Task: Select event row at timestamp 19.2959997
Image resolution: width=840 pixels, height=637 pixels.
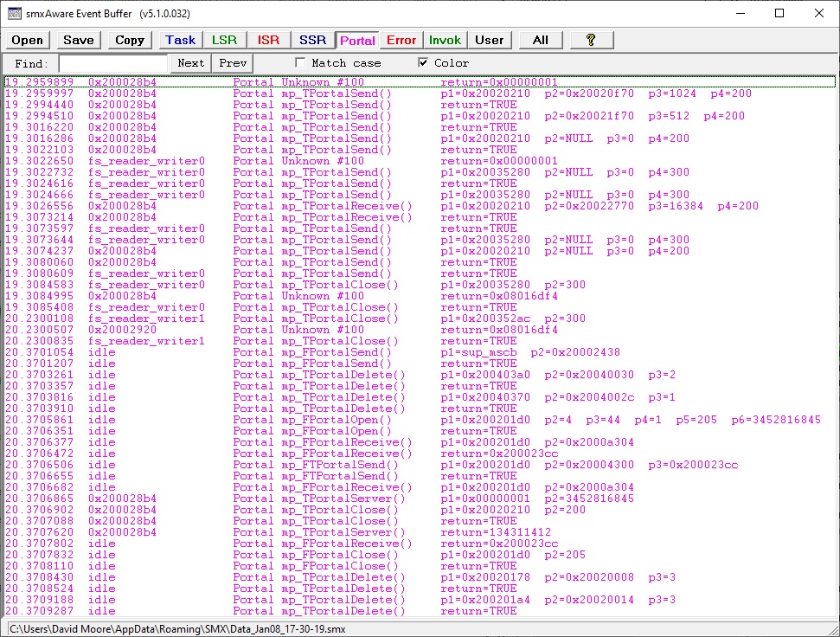Action: pyautogui.click(x=420, y=93)
